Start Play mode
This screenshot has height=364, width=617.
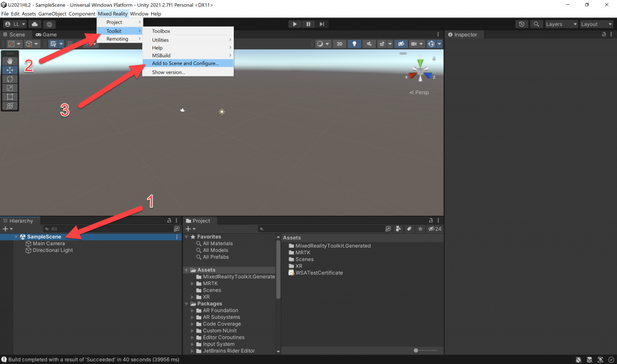294,24
